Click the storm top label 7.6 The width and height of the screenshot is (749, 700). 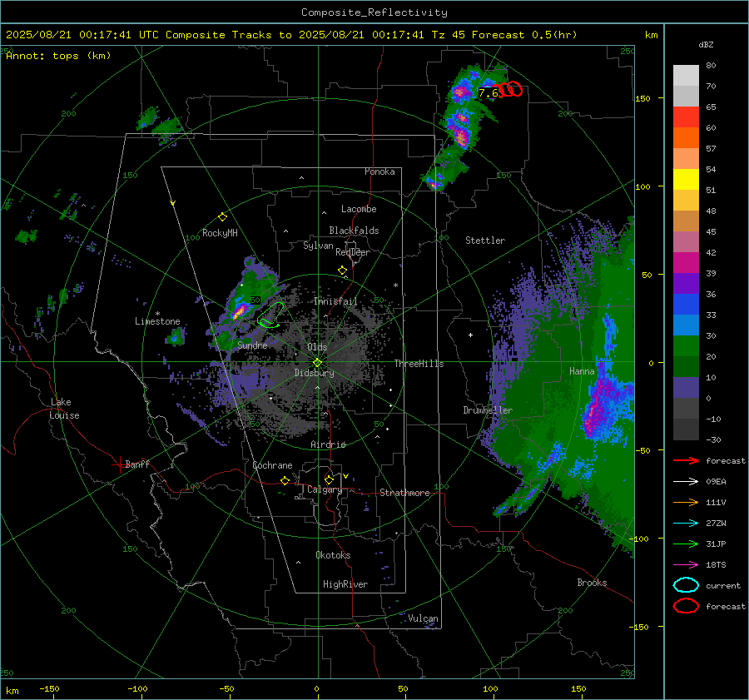coord(489,92)
